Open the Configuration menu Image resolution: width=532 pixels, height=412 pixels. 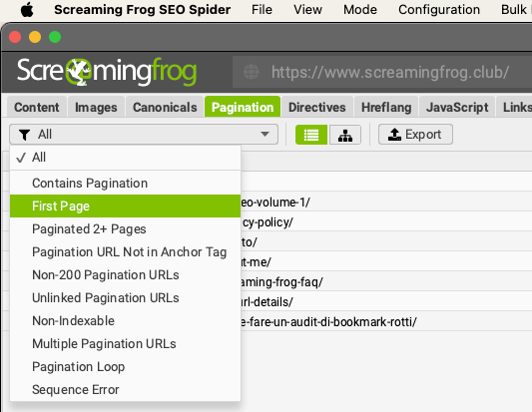coord(439,10)
